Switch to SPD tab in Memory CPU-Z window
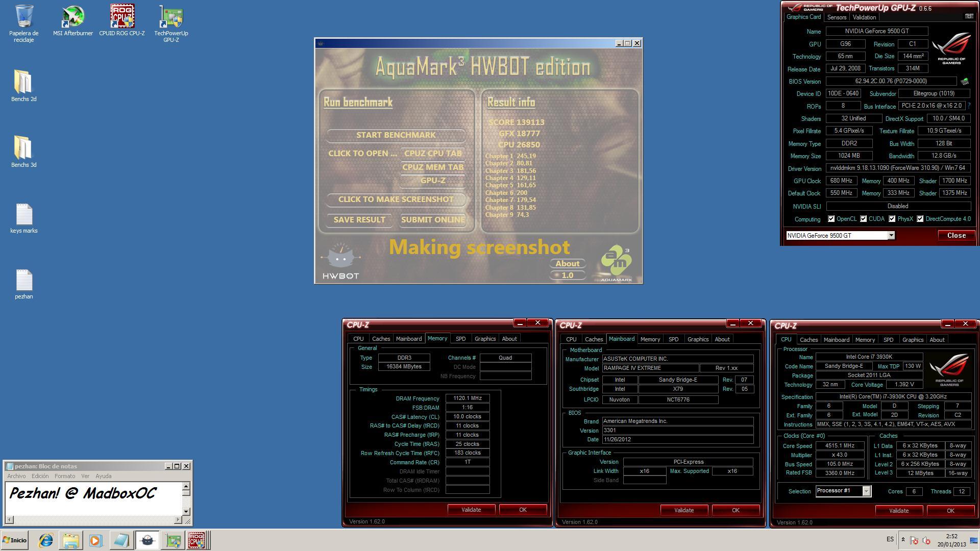The image size is (980, 551). click(460, 339)
